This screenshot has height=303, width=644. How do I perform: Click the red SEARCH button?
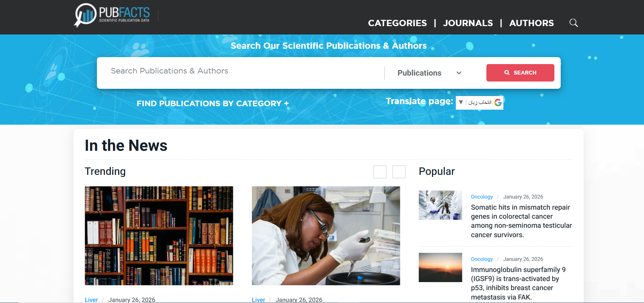(520, 73)
